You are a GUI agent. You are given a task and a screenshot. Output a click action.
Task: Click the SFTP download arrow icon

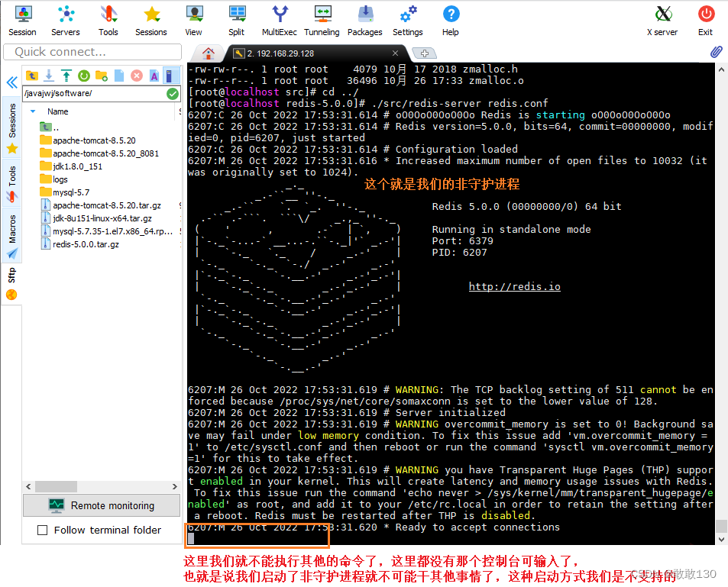pyautogui.click(x=49, y=75)
